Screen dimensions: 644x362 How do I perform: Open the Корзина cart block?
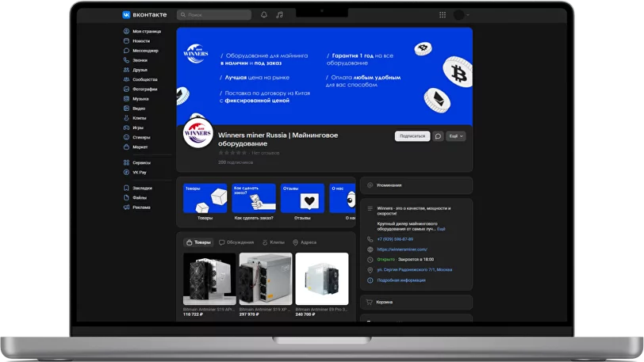416,302
